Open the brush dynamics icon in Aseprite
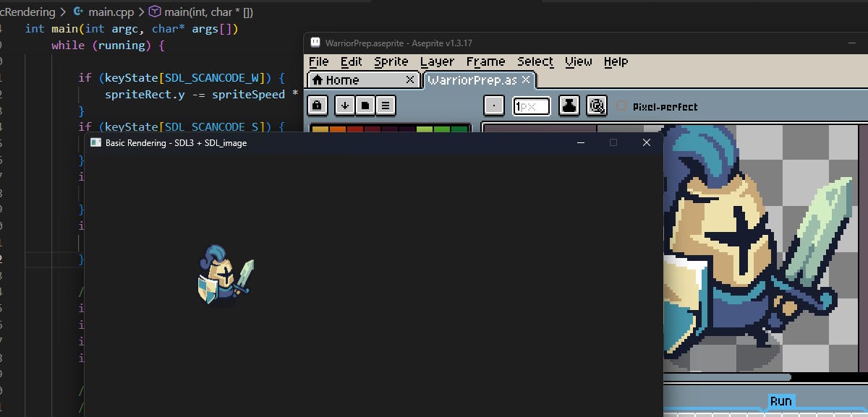The height and width of the screenshot is (417, 868). 596,106
